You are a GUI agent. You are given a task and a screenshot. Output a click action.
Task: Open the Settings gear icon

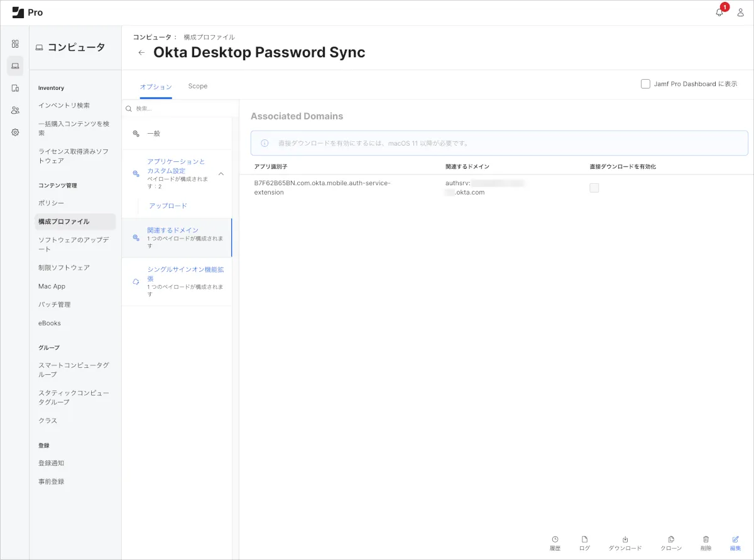pyautogui.click(x=15, y=132)
